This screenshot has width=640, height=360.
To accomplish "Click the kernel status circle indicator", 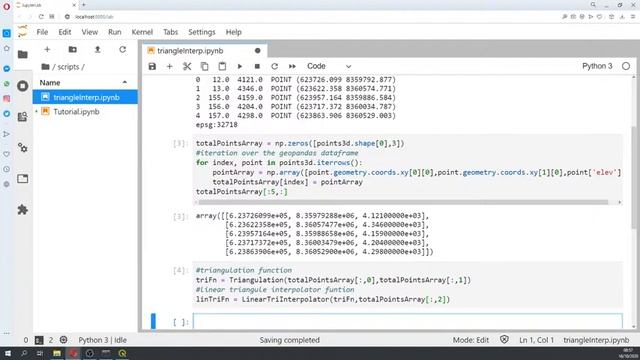I will pos(626,66).
